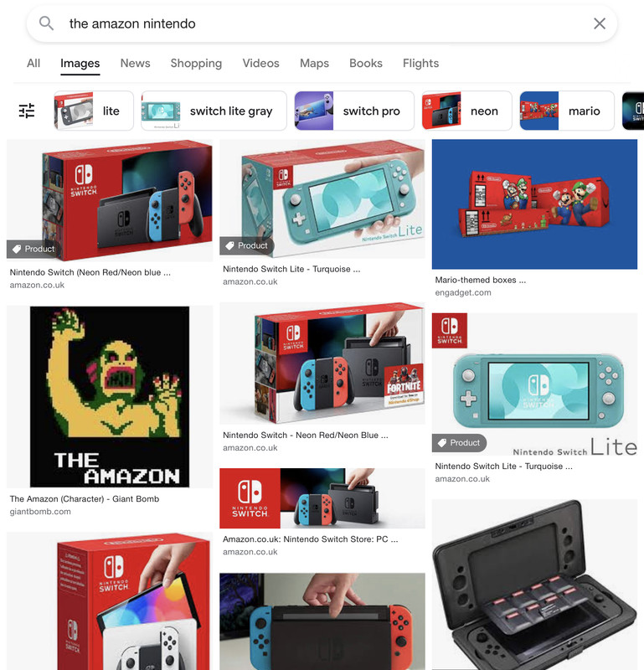Screen dimensions: 644x670
Task: Switch to the All tab
Action: pos(33,64)
